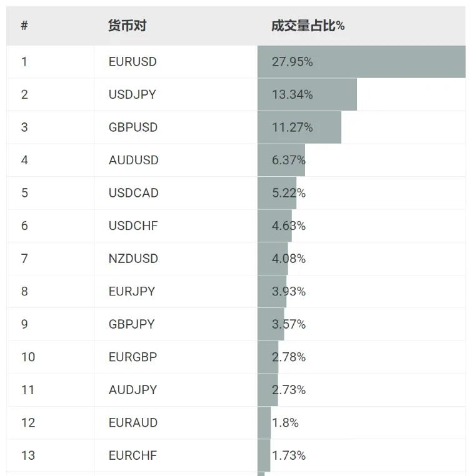Select the AUDJPY currency pair
Viewport: 472px width, 476px height.
[x=133, y=390]
